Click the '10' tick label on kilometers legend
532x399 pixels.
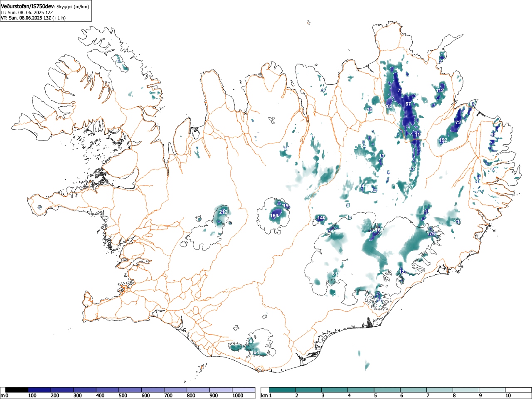point(507,396)
